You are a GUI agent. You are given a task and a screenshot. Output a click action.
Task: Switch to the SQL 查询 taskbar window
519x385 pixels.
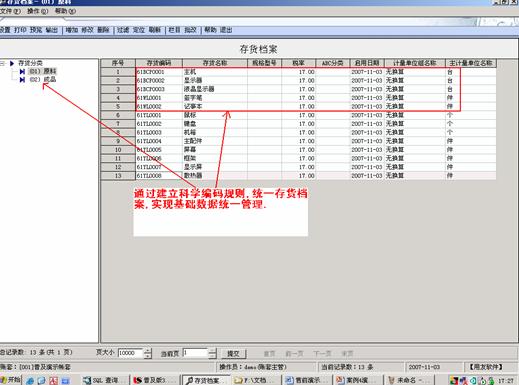(105, 380)
